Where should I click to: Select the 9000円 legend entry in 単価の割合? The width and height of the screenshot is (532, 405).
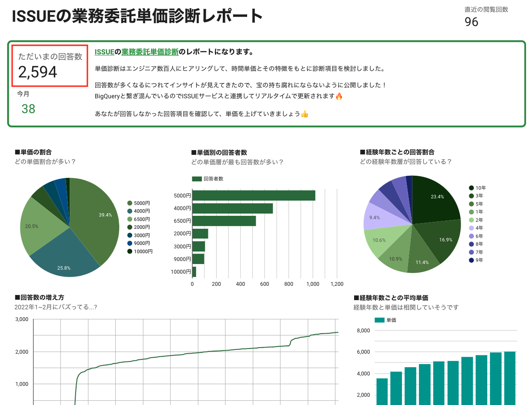(139, 243)
